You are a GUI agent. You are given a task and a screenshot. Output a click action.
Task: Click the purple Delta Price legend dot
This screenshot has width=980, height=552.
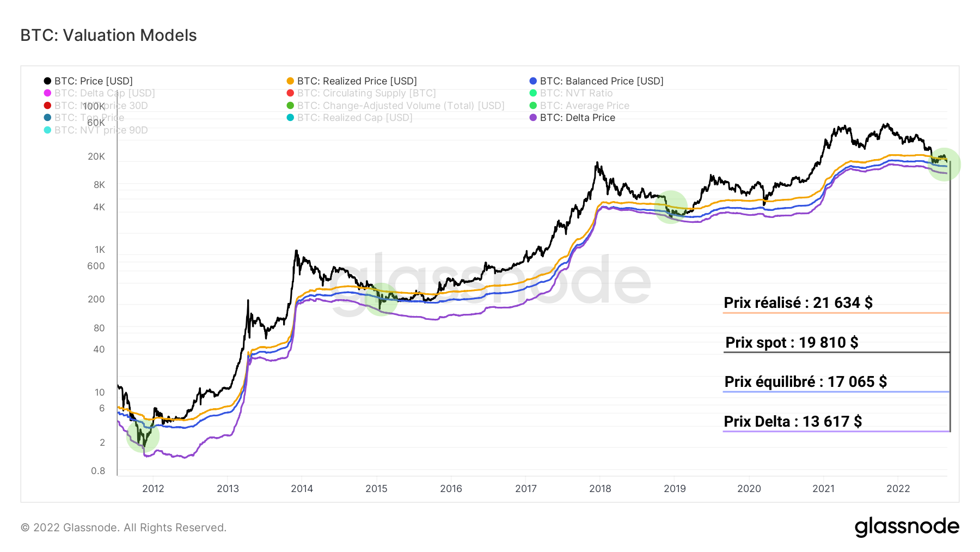[x=533, y=118]
